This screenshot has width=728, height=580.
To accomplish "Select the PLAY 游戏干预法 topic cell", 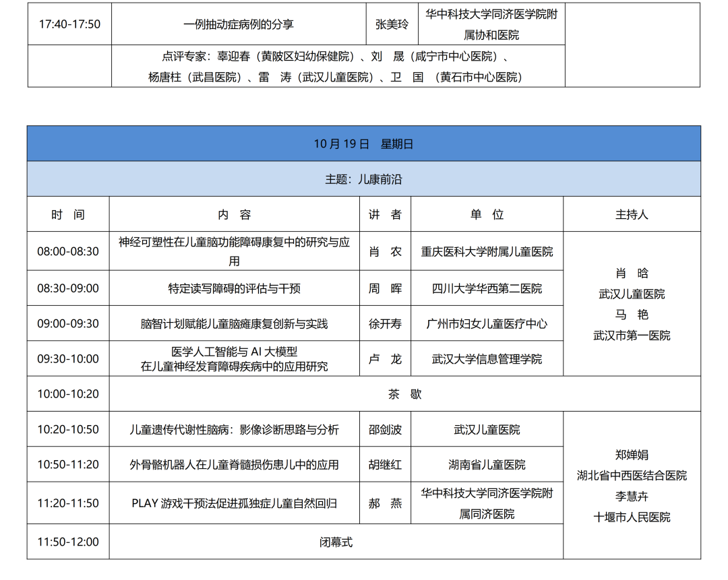I will [x=234, y=503].
